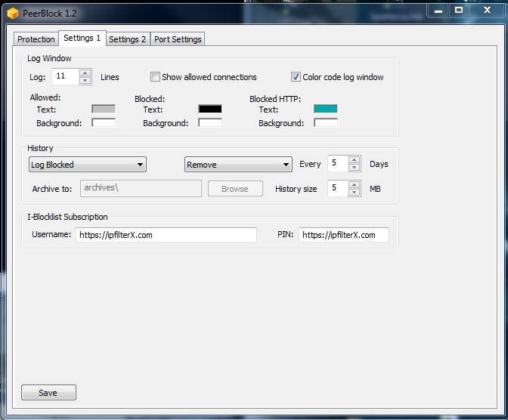The image size is (508, 420).
Task: Switch to the Protection tab
Action: coord(36,39)
